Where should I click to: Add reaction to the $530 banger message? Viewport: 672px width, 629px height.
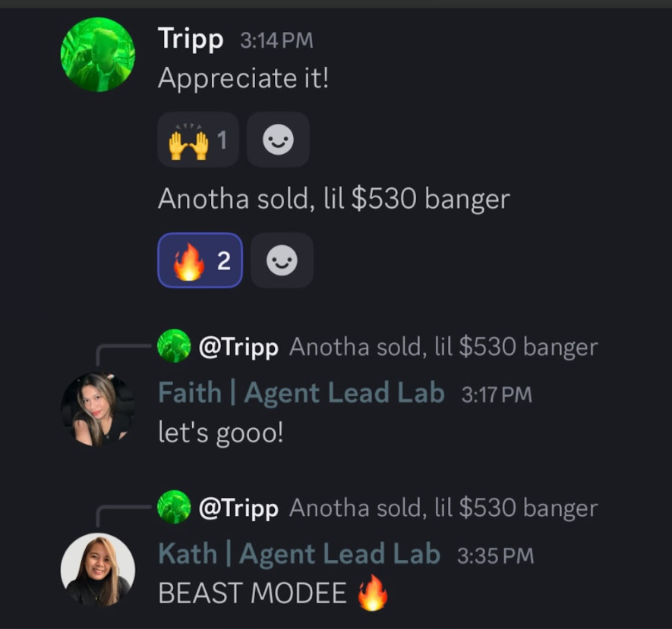(282, 260)
